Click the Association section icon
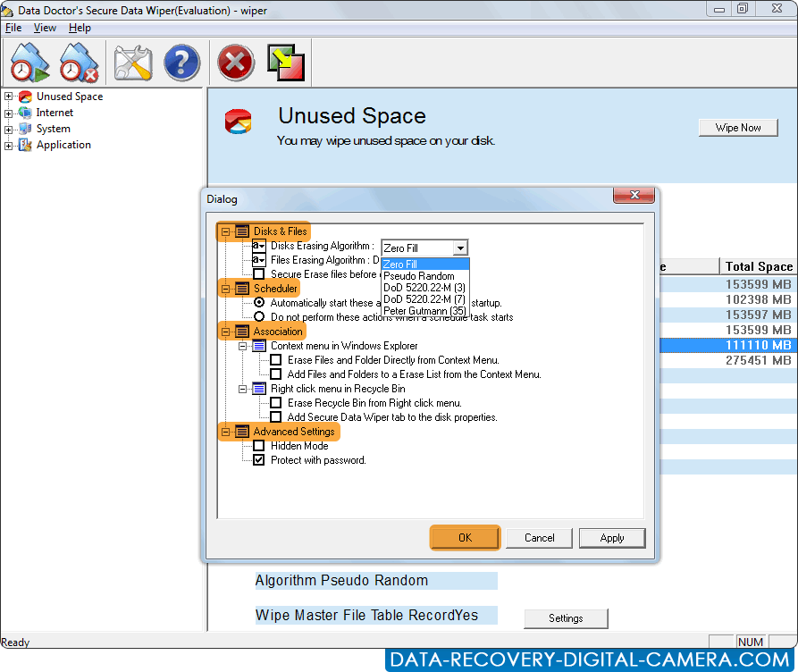This screenshot has height=672, width=798. tap(242, 332)
